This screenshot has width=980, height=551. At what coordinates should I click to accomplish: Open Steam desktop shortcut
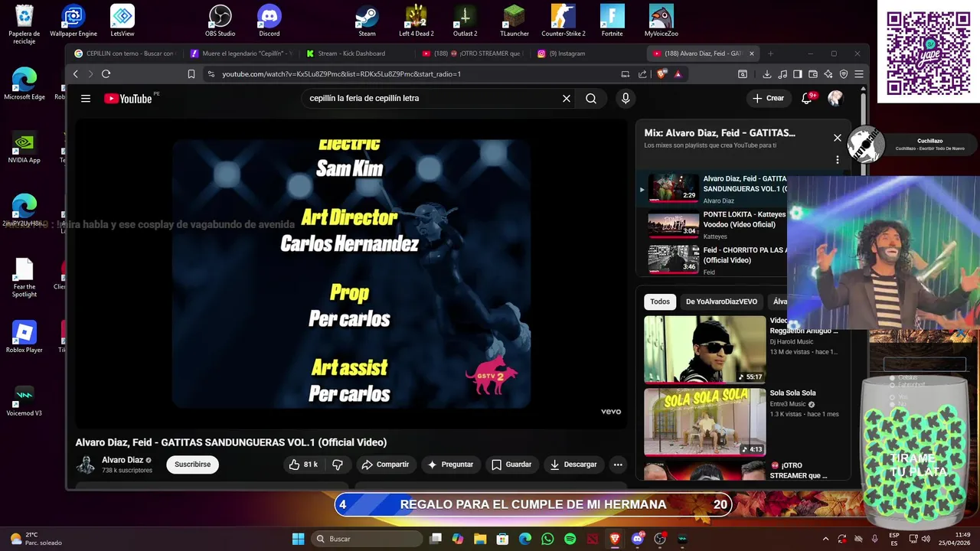[x=367, y=21]
